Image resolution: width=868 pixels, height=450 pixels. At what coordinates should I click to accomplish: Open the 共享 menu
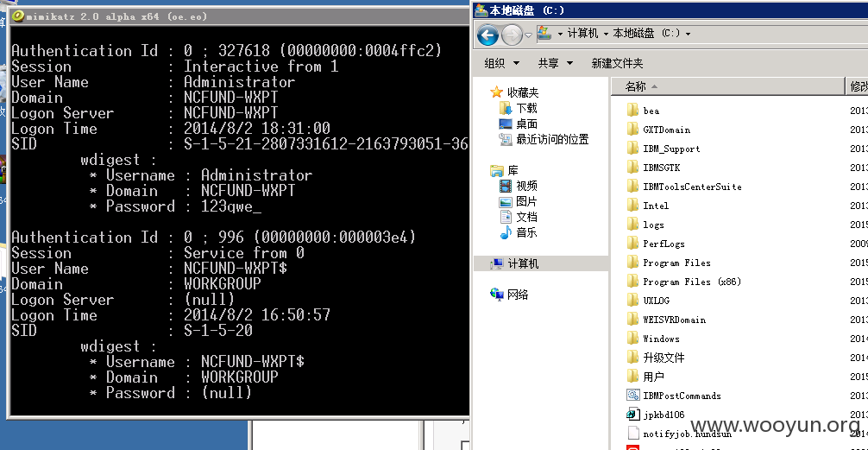(556, 63)
